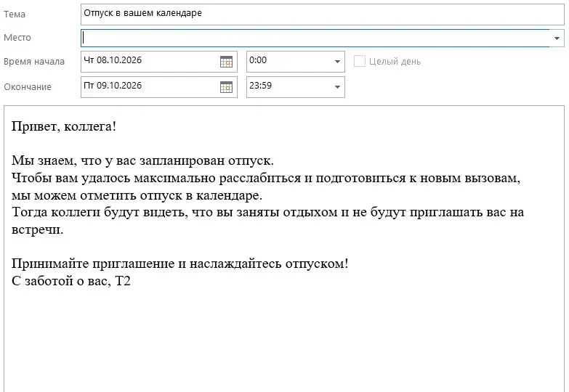Click the Окончание label
The image size is (569, 392).
pyautogui.click(x=28, y=87)
